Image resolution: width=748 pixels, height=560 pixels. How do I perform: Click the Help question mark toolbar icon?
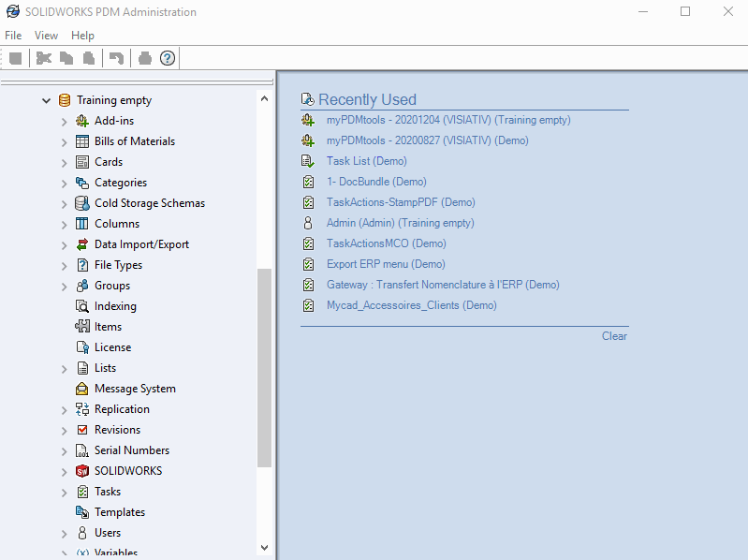[x=168, y=58]
